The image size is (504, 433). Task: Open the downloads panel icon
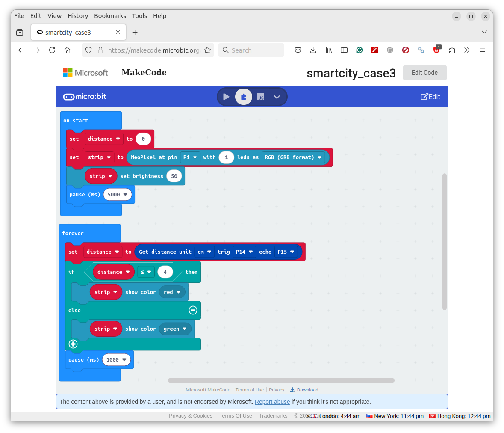point(313,50)
